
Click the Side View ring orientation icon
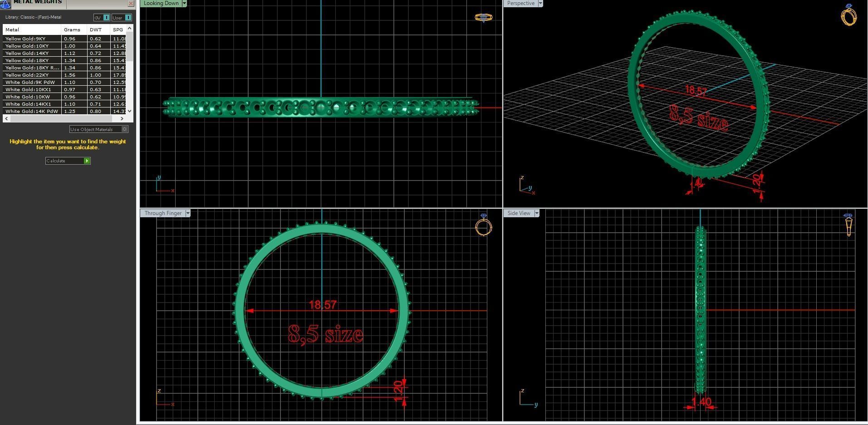pos(848,225)
